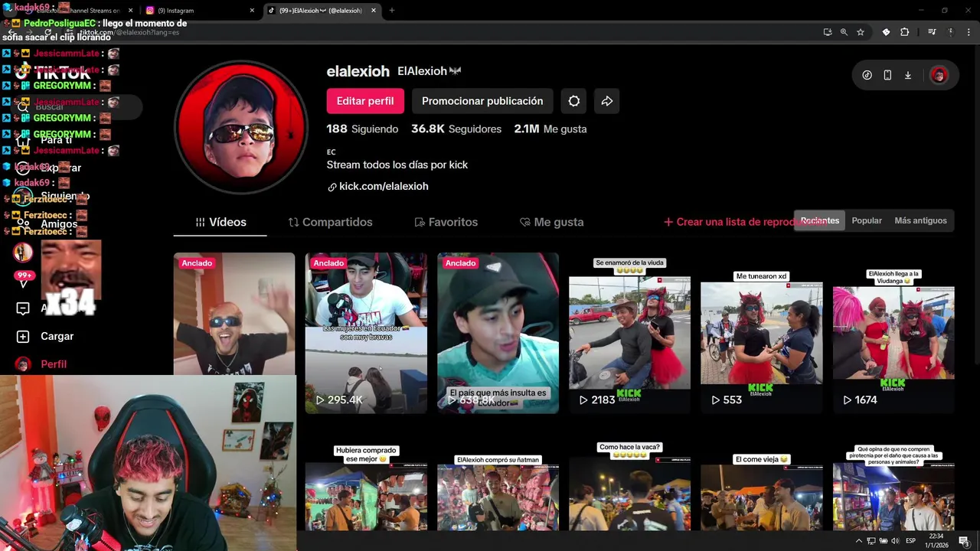Open the Windows notification center icon

click(x=964, y=541)
